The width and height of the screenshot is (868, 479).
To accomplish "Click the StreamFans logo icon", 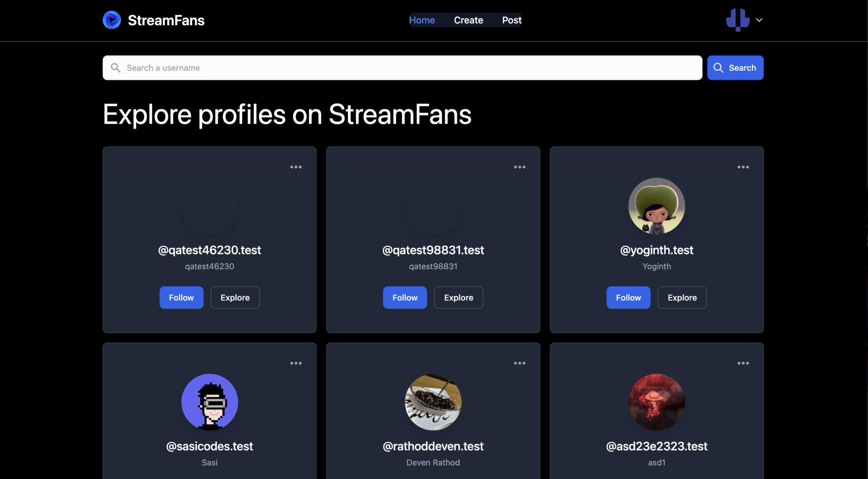I will click(112, 20).
